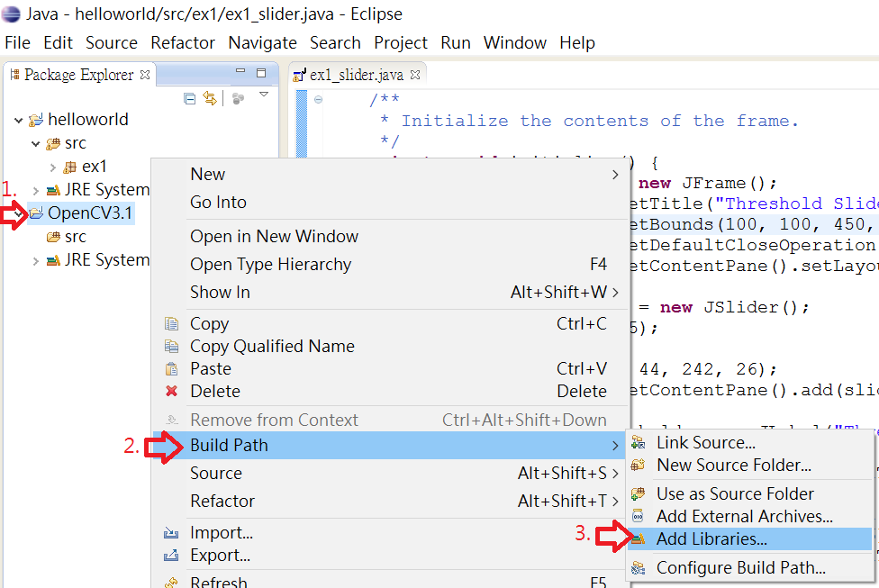Image resolution: width=879 pixels, height=588 pixels.
Task: Collapse the comment block fold marker
Action: pyautogui.click(x=319, y=100)
